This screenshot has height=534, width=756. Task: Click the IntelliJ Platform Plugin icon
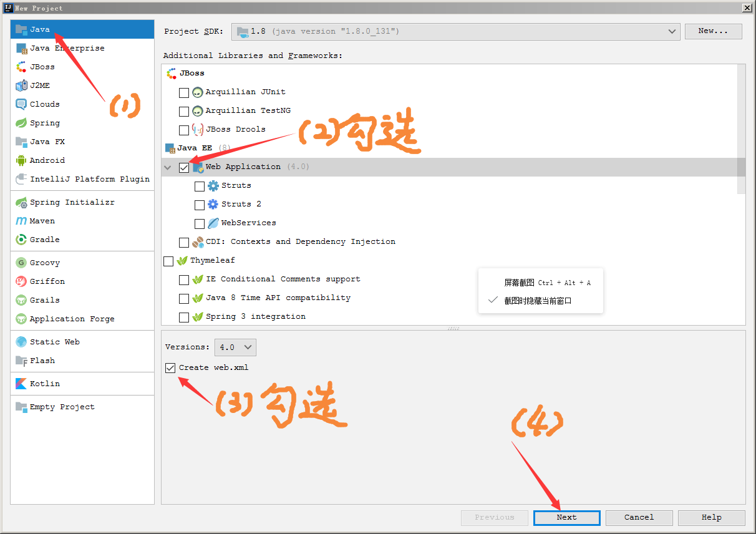21,179
